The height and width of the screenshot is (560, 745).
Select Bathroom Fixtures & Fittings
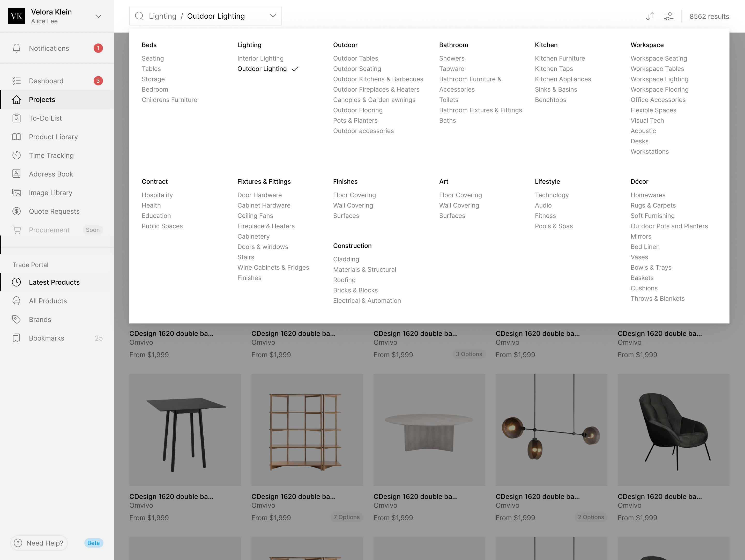(480, 110)
